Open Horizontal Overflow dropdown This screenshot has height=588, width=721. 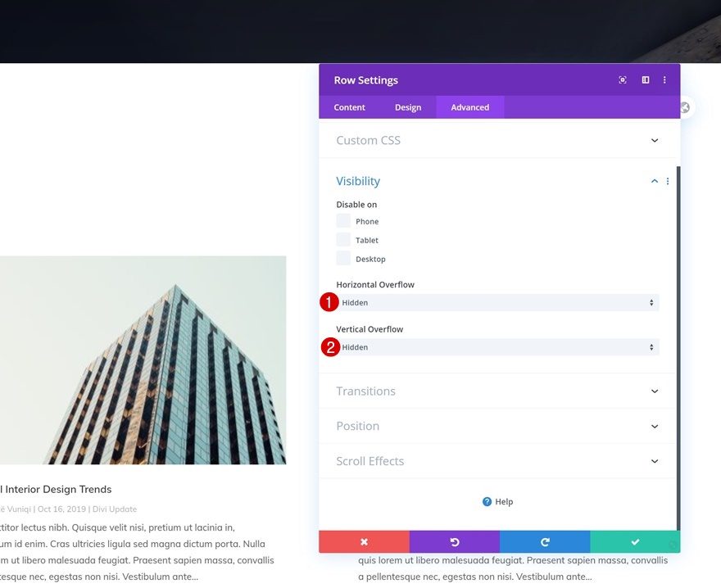click(x=497, y=302)
